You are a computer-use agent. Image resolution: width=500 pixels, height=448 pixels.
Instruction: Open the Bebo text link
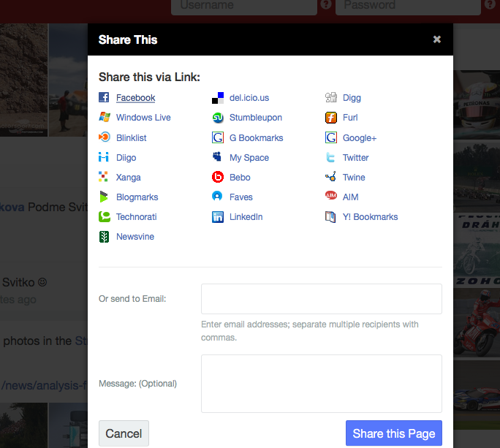(240, 178)
